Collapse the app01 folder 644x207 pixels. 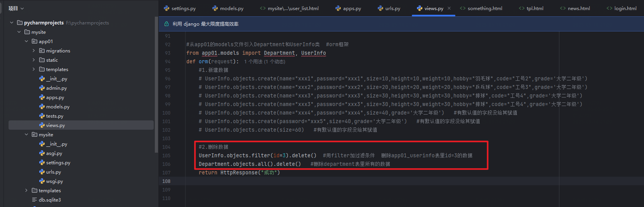(26, 41)
